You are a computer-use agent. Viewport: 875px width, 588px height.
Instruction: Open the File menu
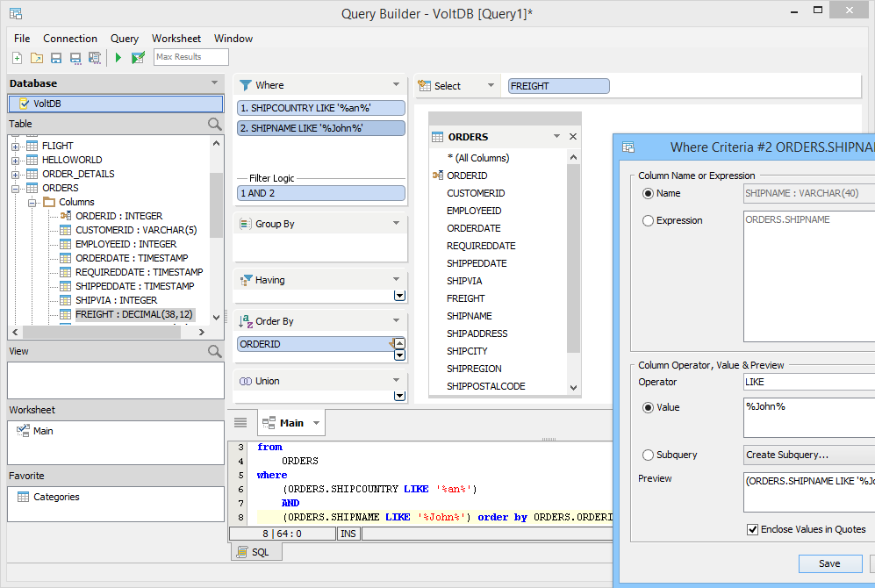[x=22, y=39]
